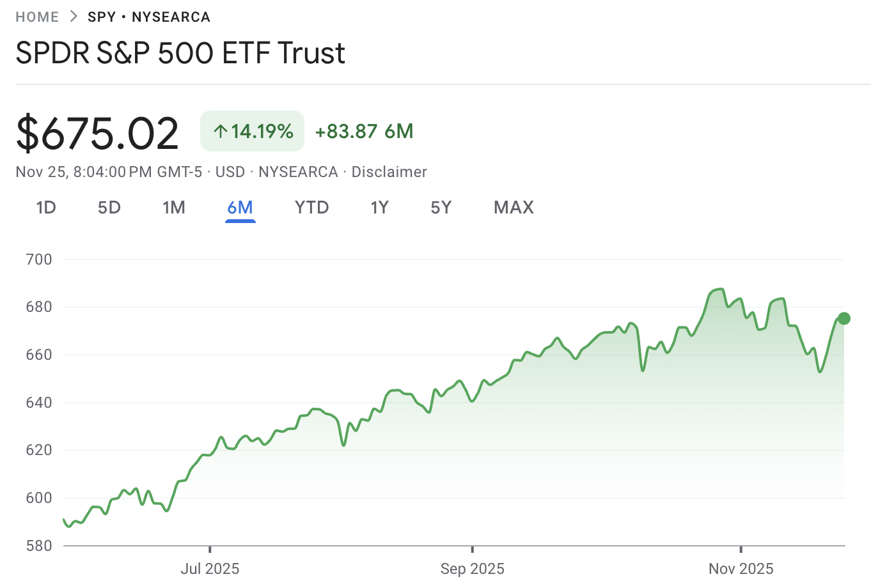Select the 5Y chart tab
The width and height of the screenshot is (871, 588).
(x=441, y=207)
